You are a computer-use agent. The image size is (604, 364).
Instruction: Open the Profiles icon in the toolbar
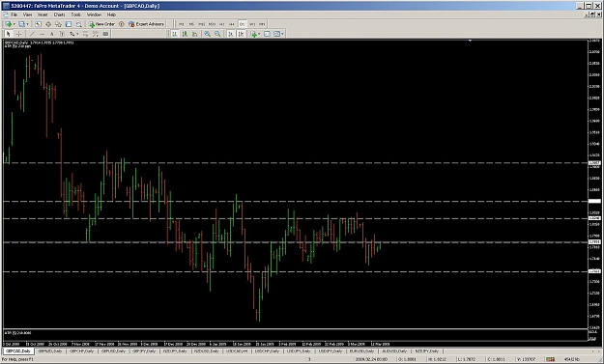point(21,24)
